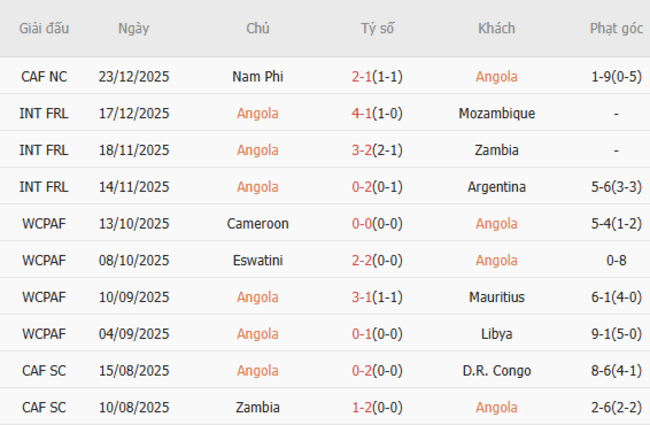Select the Argentina away team
The width and height of the screenshot is (650, 425).
click(x=497, y=186)
